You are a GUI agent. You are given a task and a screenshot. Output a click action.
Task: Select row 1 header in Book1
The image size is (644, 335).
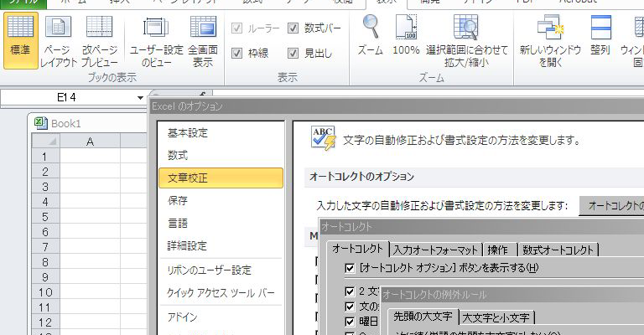(x=45, y=157)
